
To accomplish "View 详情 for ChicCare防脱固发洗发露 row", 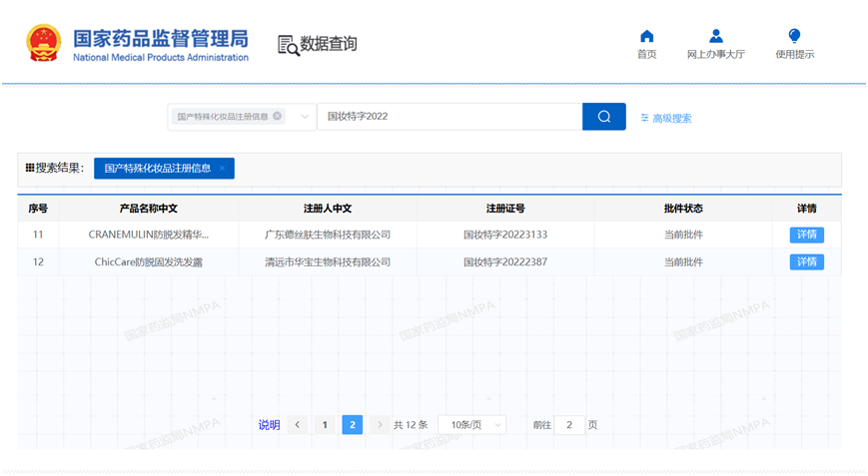I will pos(806,261).
